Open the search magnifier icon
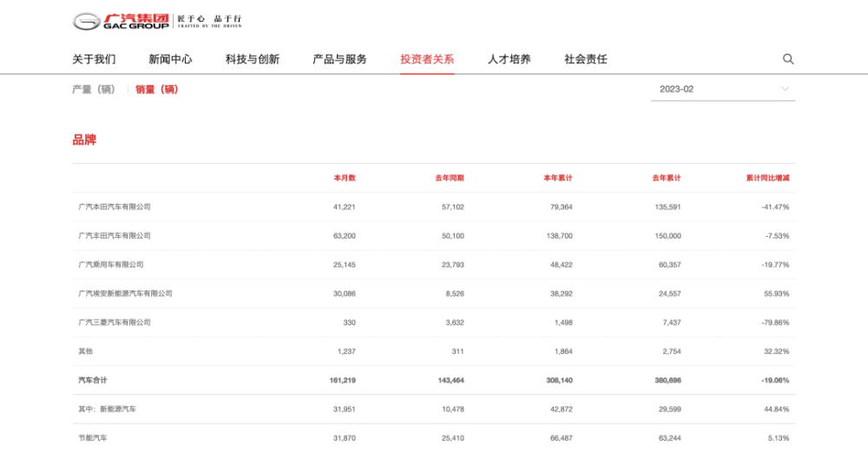The height and width of the screenshot is (452, 868). pos(788,59)
